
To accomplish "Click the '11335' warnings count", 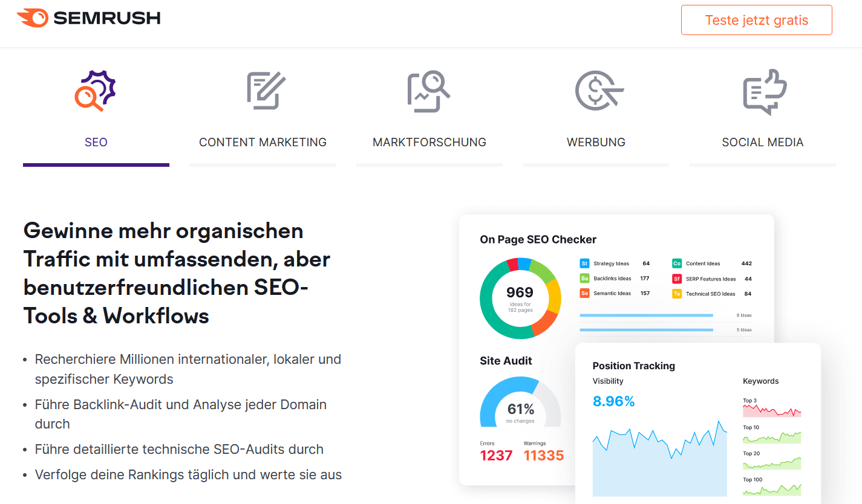I will coord(544,456).
